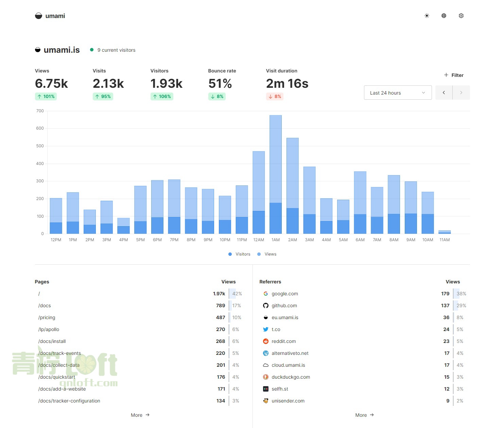Image resolution: width=504 pixels, height=428 pixels.
Task: Open the settings gear icon
Action: (461, 16)
